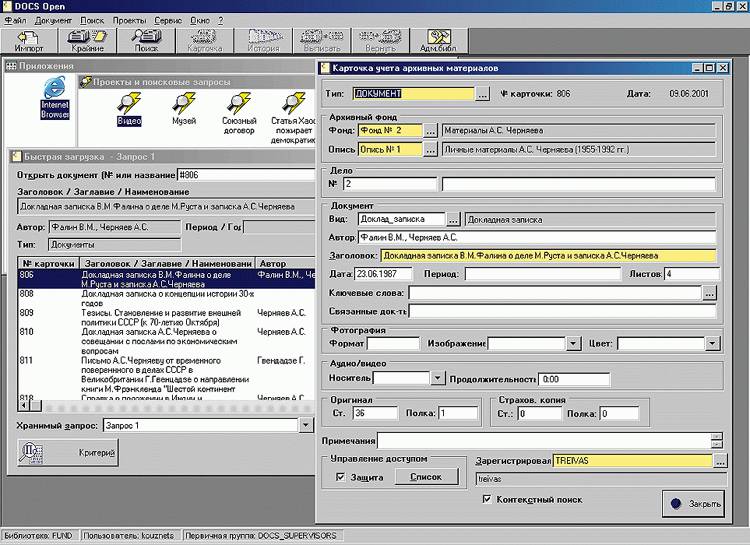This screenshot has height=545, width=750.
Task: Click the Автор field in Документ section
Action: (x=537, y=237)
